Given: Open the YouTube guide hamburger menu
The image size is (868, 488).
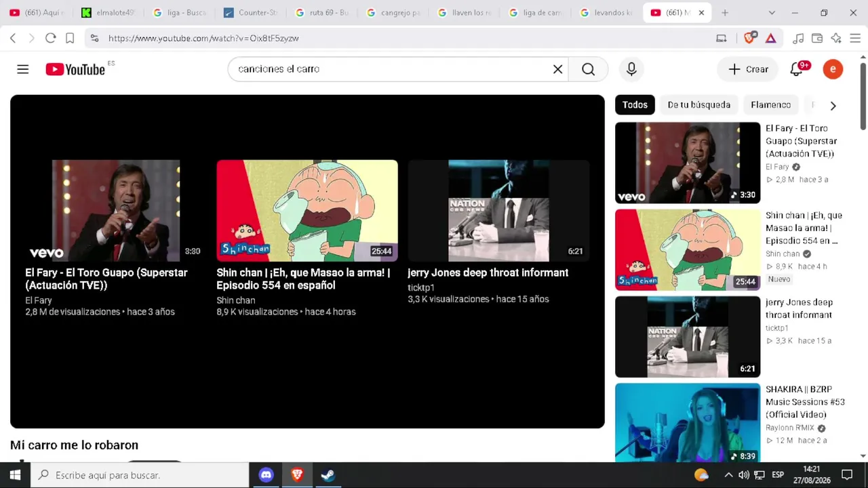Looking at the screenshot, I should (23, 69).
